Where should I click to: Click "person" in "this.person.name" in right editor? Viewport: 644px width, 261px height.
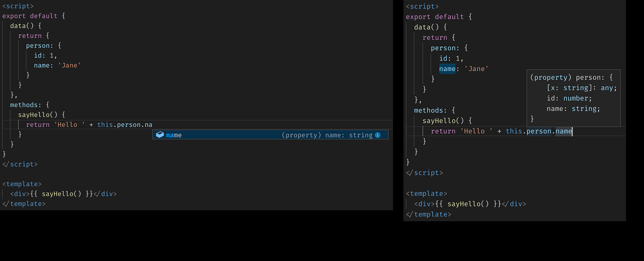coord(539,131)
